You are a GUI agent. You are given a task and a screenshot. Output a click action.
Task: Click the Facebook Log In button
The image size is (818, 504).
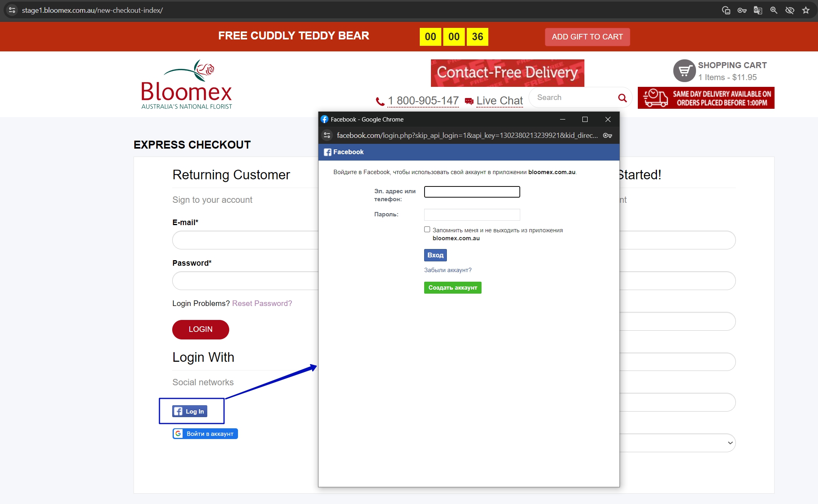tap(190, 411)
